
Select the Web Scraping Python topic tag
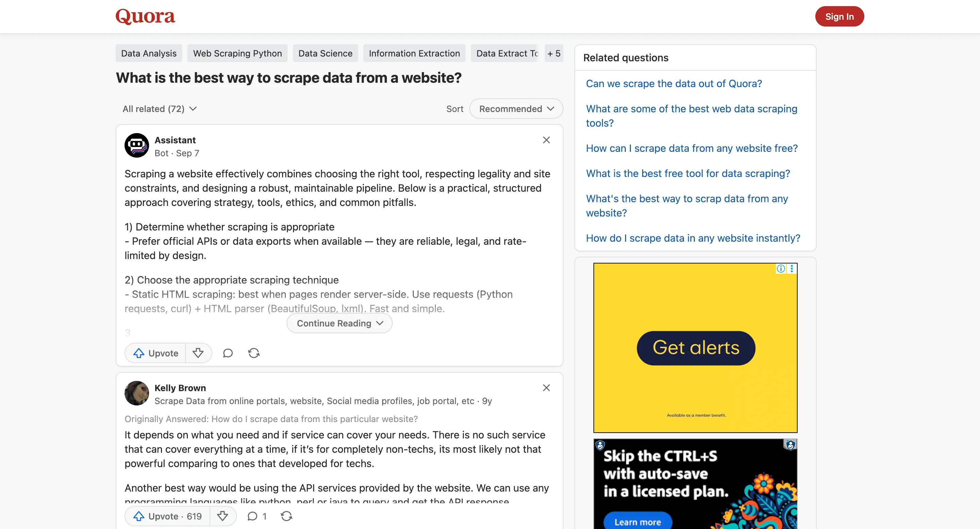pos(237,53)
